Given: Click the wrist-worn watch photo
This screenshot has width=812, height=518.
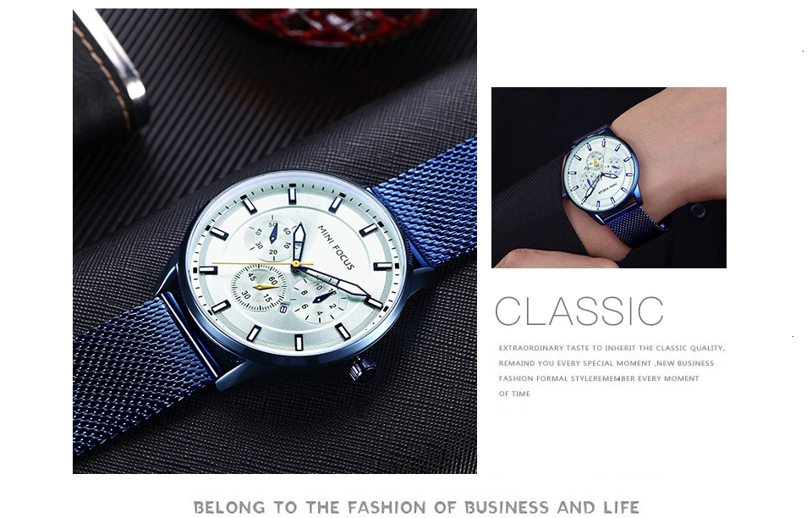Looking at the screenshot, I should pos(609,178).
